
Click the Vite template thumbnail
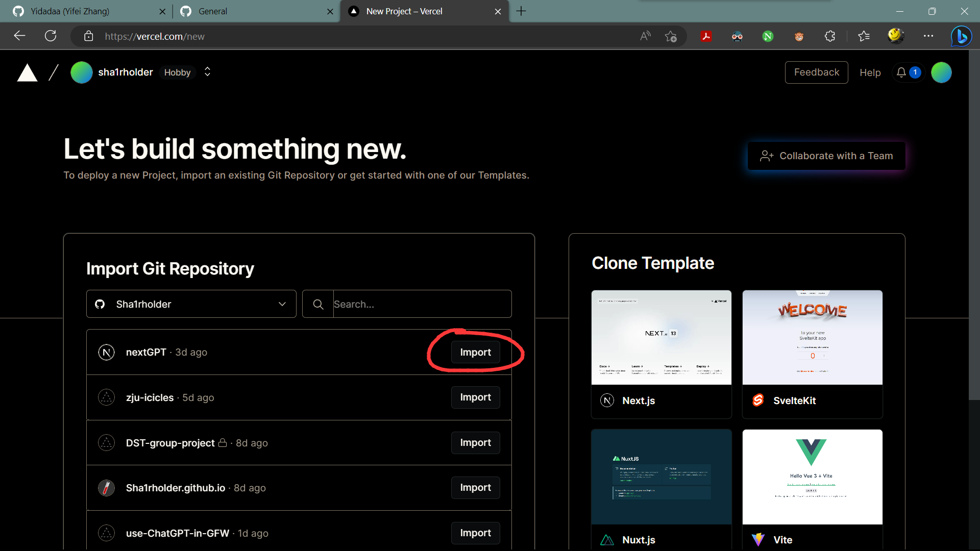click(813, 477)
